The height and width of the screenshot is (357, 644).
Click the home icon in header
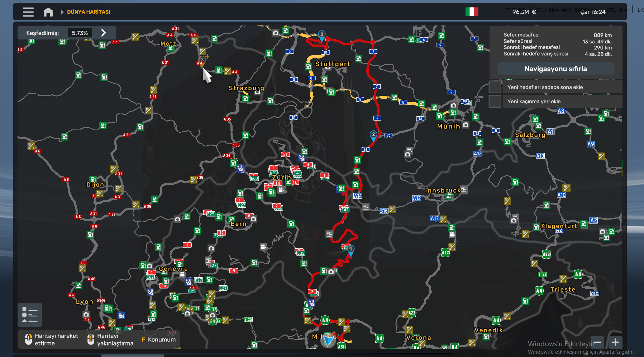click(48, 12)
